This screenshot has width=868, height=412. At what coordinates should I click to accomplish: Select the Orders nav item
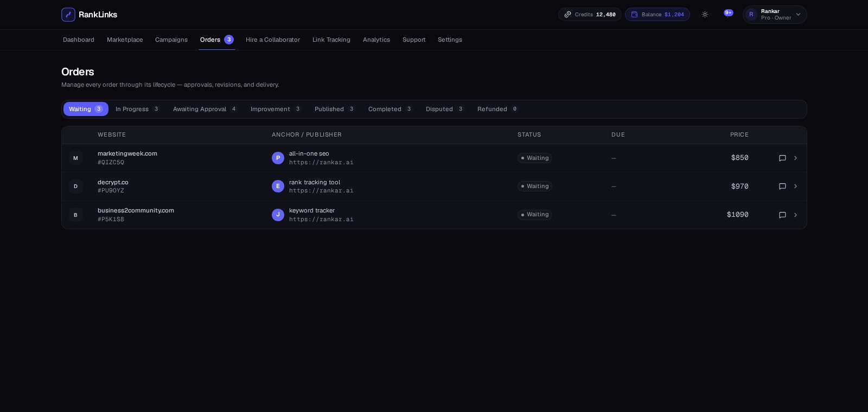(216, 40)
